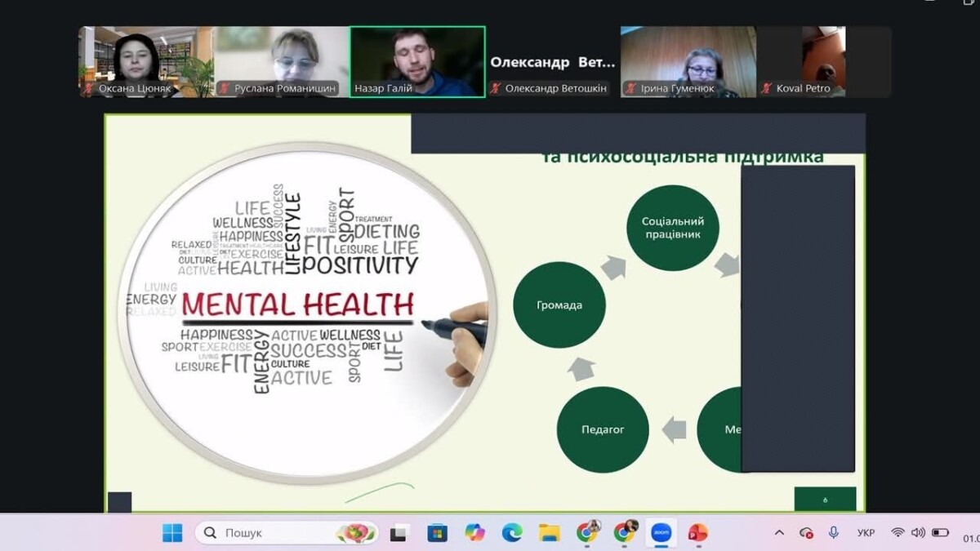Open the Wi-Fi network status icon
Image resolution: width=980 pixels, height=551 pixels.
[898, 532]
